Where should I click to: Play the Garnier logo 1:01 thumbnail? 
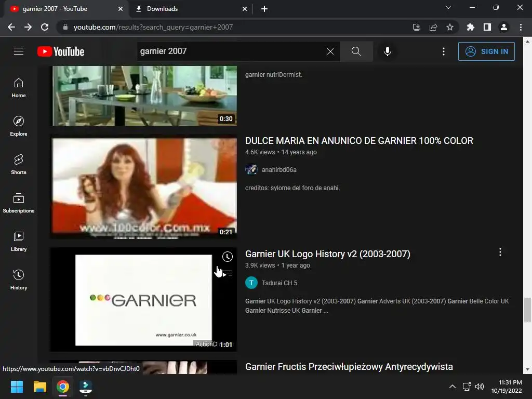[144, 300]
